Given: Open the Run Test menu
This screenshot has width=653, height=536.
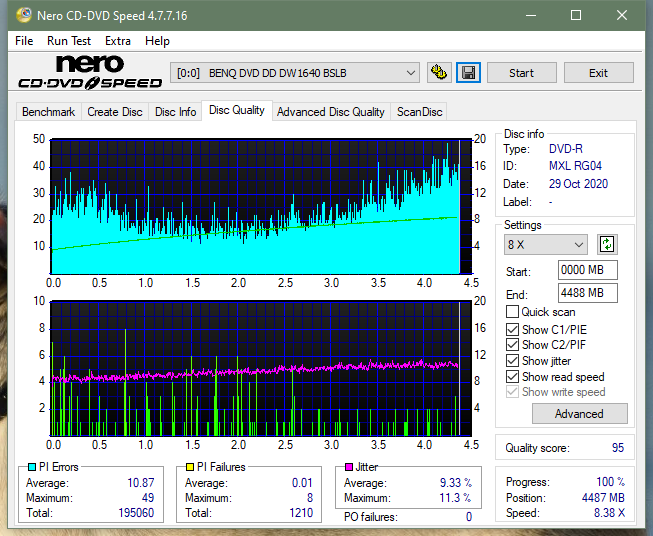Looking at the screenshot, I should [69, 41].
